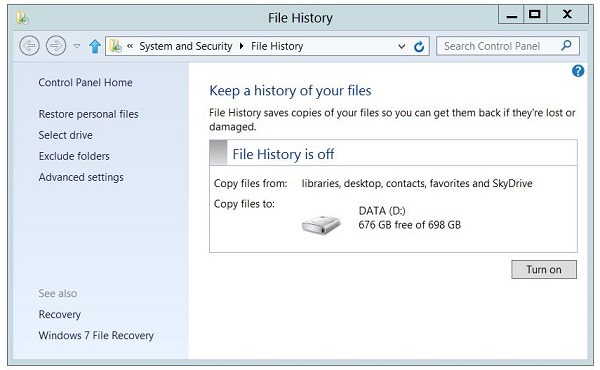Open Help with the question mark icon
This screenshot has width=600, height=370.
click(x=578, y=71)
